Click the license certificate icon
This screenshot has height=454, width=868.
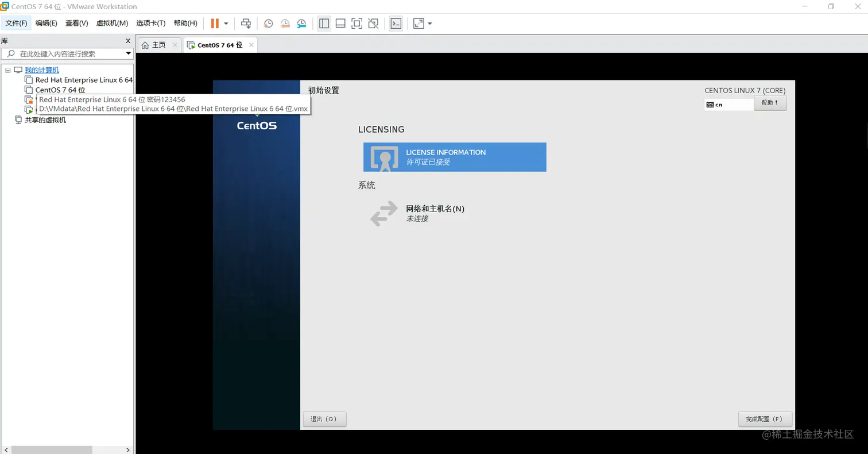pos(384,158)
